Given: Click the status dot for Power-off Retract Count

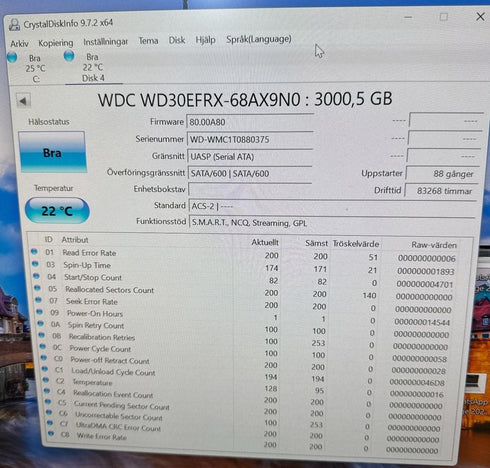Looking at the screenshot, I should pyautogui.click(x=44, y=358).
